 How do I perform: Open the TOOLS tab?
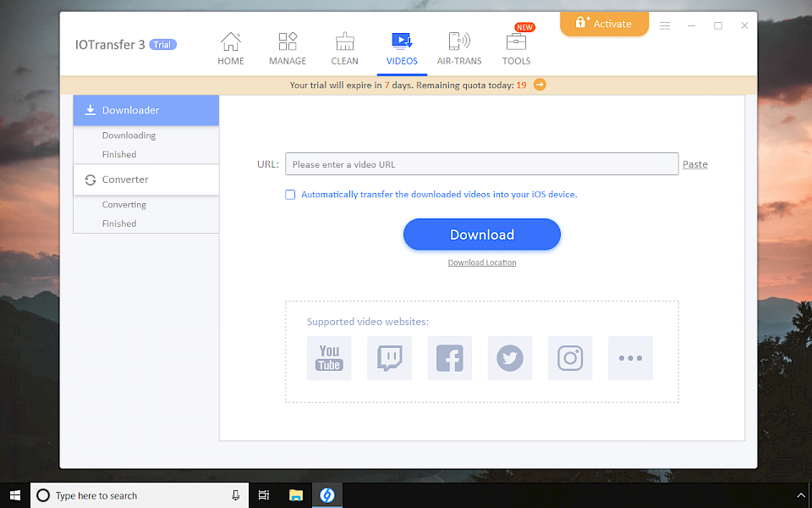point(516,49)
